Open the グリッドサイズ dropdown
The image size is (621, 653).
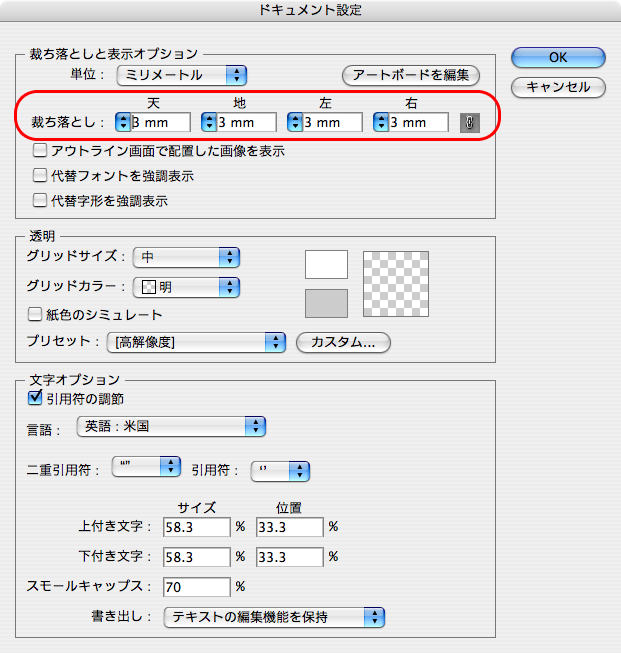pyautogui.click(x=186, y=257)
